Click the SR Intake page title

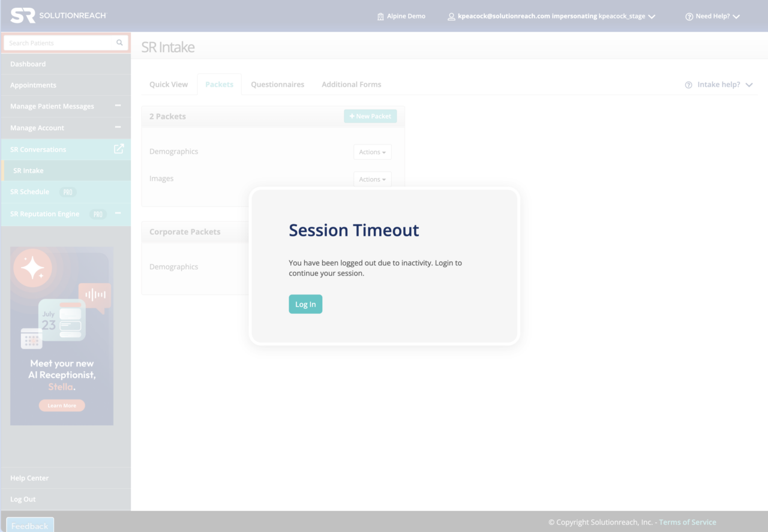coord(168,47)
